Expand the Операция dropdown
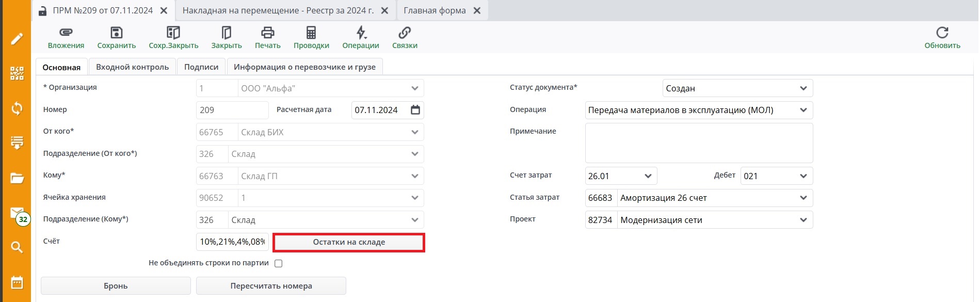The width and height of the screenshot is (980, 302). tap(803, 110)
